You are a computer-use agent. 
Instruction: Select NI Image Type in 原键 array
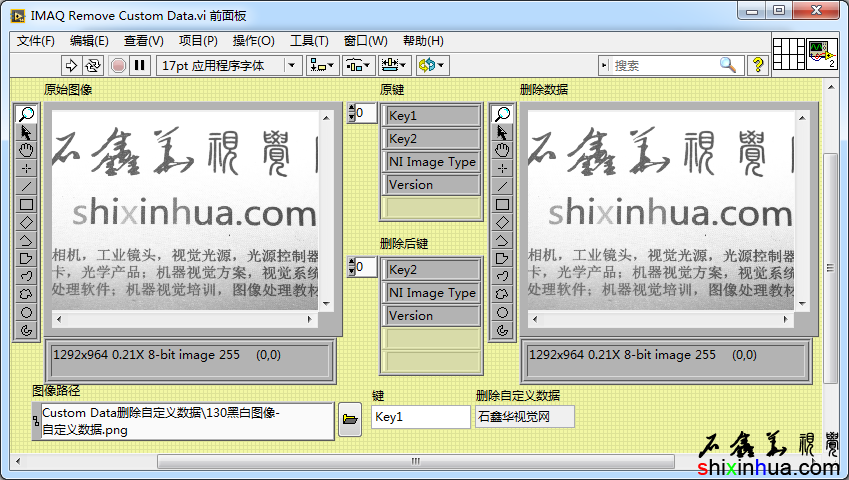point(432,162)
